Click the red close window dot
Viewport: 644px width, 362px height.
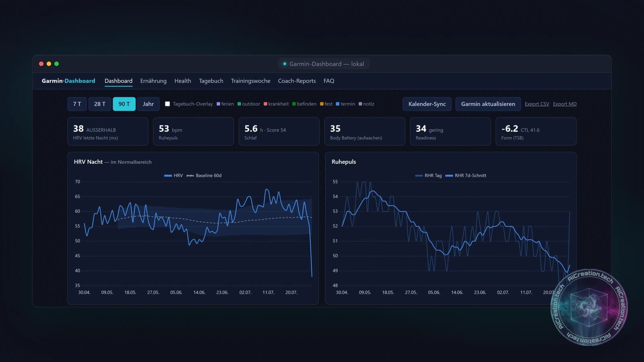[41, 64]
